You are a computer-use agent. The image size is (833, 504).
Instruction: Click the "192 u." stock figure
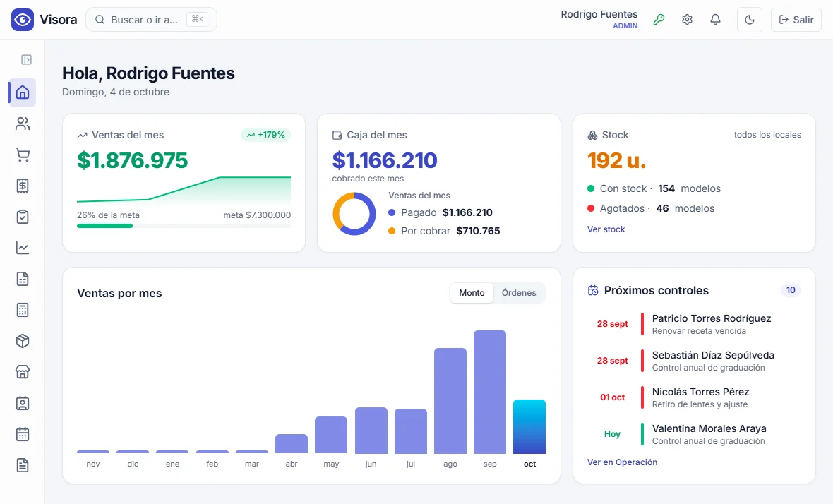[x=617, y=160]
